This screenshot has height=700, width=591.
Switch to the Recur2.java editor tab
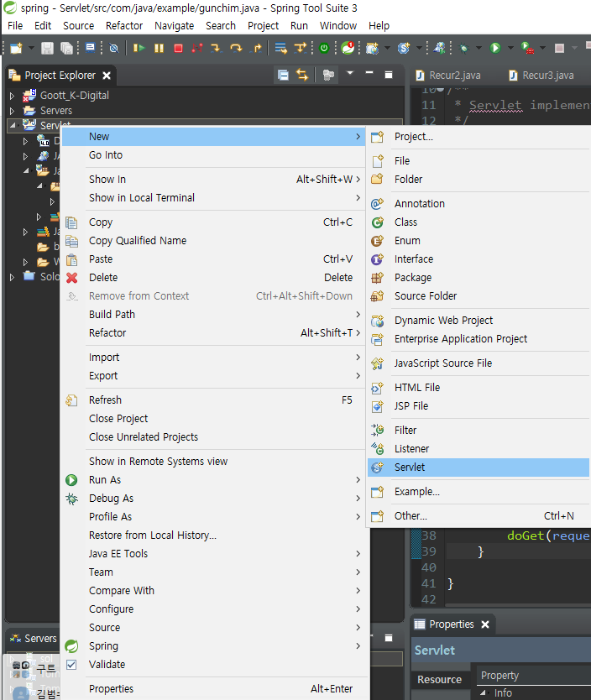coord(449,76)
